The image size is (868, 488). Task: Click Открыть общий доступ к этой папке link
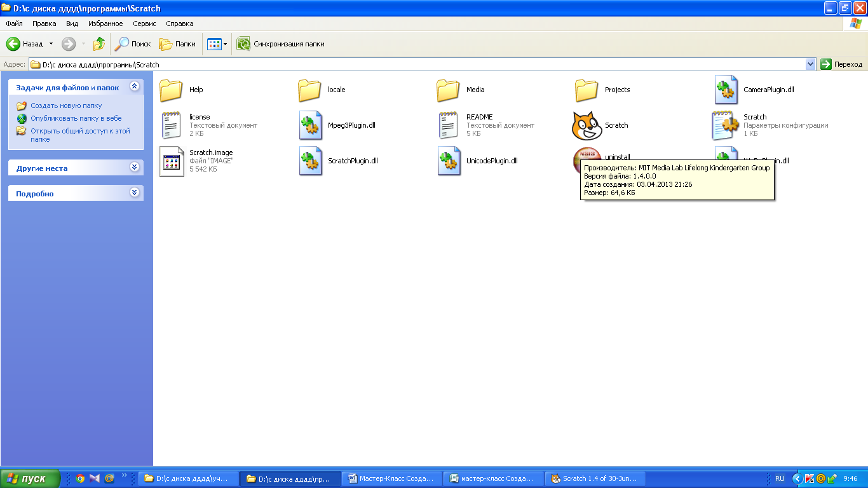click(80, 135)
